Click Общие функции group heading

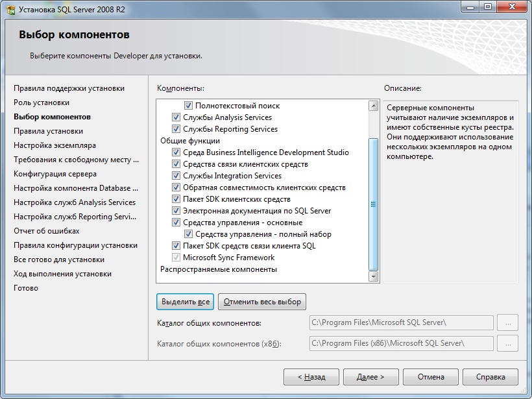click(190, 141)
